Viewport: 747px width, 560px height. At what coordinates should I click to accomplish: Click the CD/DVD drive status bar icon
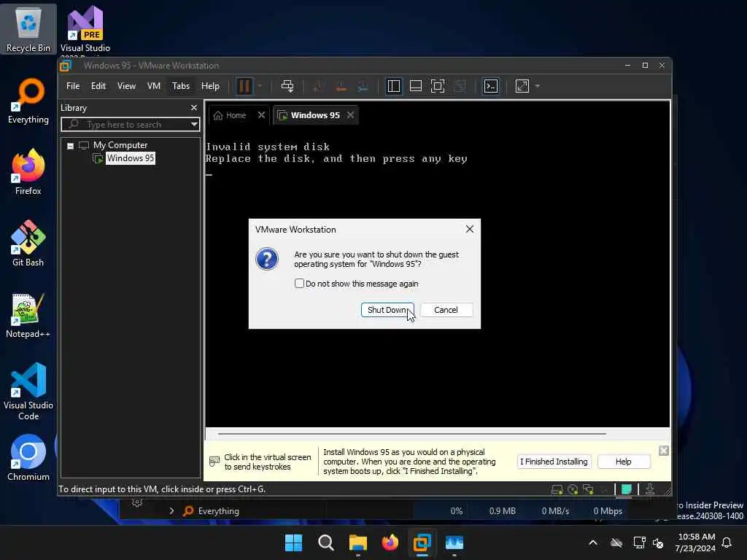[x=573, y=489]
